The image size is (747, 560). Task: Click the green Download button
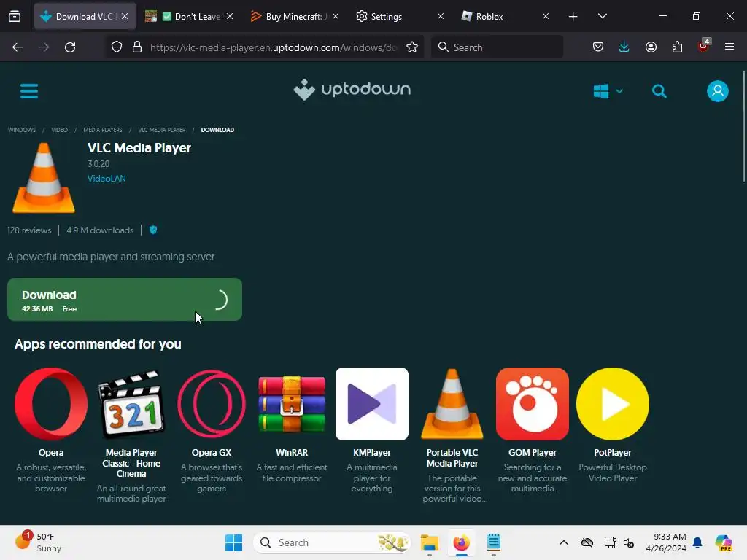coord(125,300)
